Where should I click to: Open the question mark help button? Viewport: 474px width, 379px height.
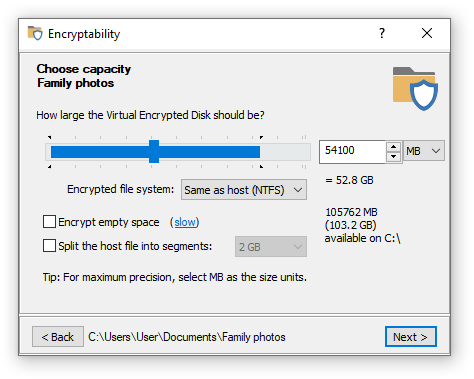(382, 33)
